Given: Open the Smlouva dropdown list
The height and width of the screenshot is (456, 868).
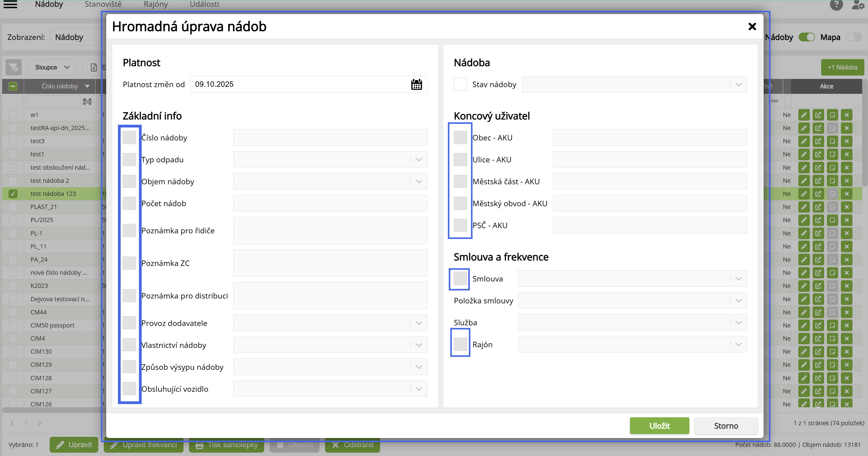Looking at the screenshot, I should (738, 279).
